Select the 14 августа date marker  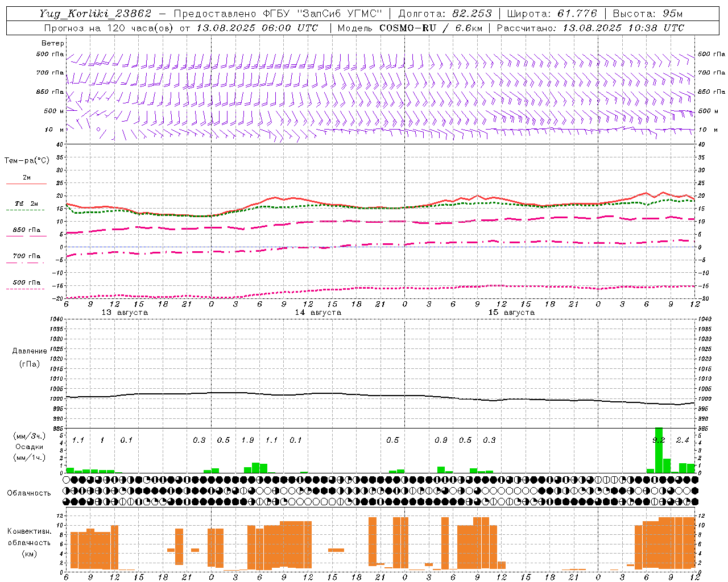pyautogui.click(x=318, y=313)
